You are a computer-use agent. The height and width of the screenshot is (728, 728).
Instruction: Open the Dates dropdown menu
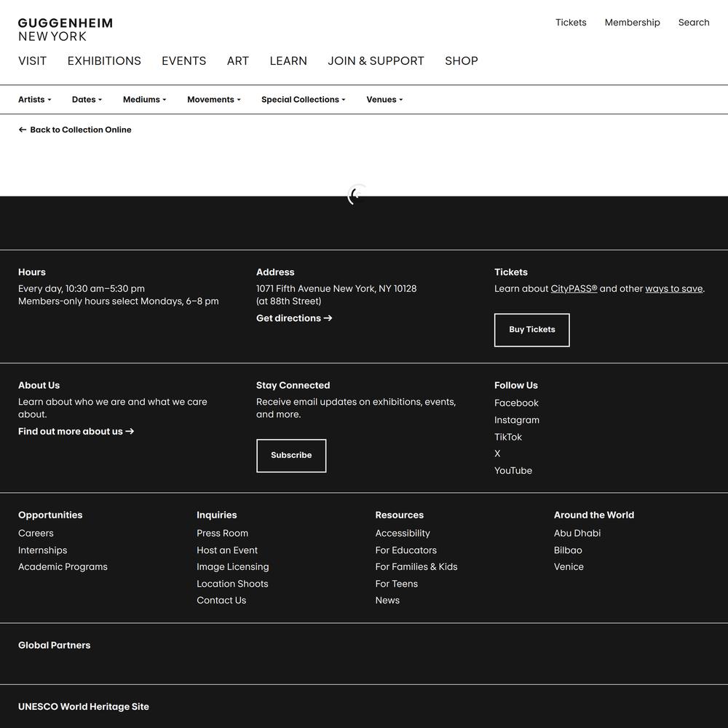(x=87, y=100)
